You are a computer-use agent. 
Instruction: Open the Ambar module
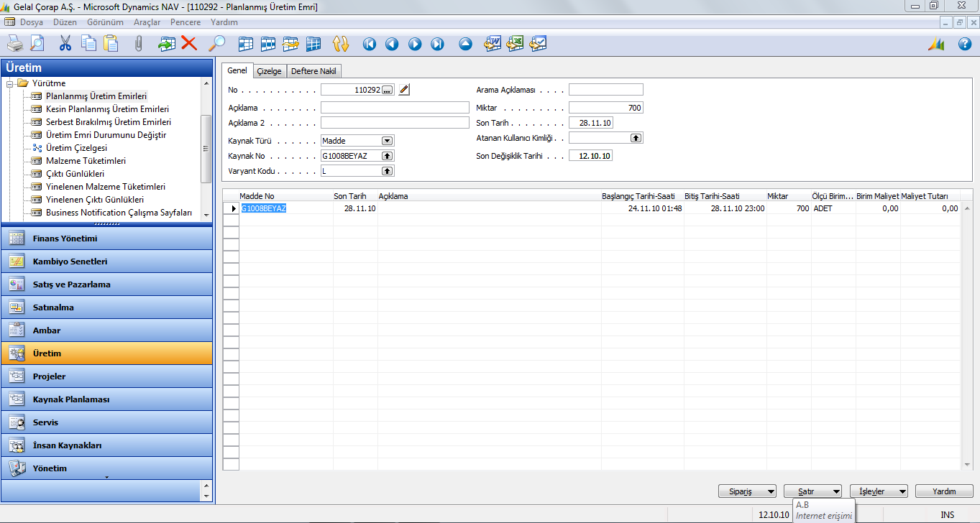pos(106,330)
